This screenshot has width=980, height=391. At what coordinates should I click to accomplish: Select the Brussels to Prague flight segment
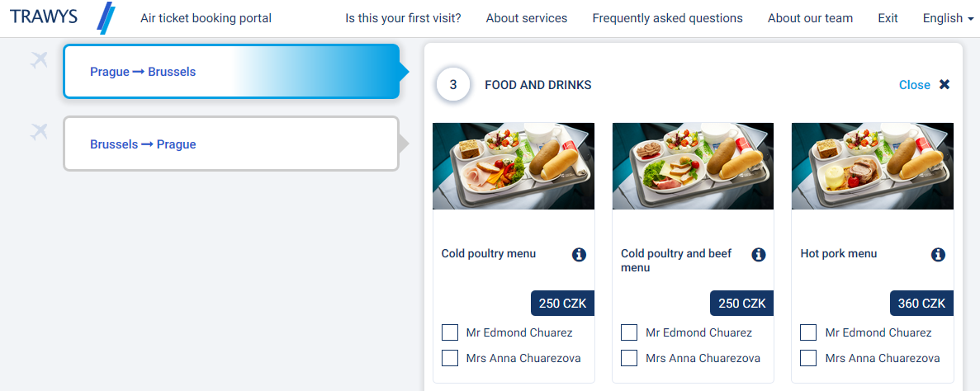pos(231,144)
